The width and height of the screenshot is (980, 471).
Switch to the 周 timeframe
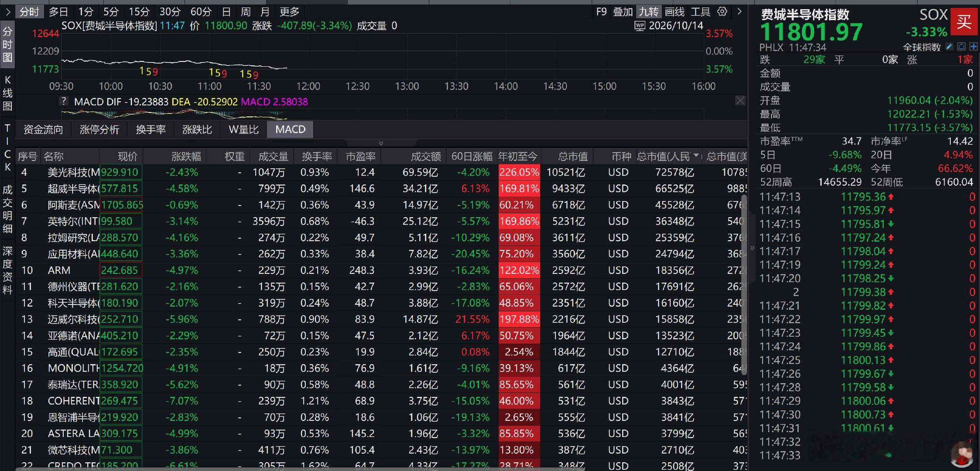pos(246,12)
